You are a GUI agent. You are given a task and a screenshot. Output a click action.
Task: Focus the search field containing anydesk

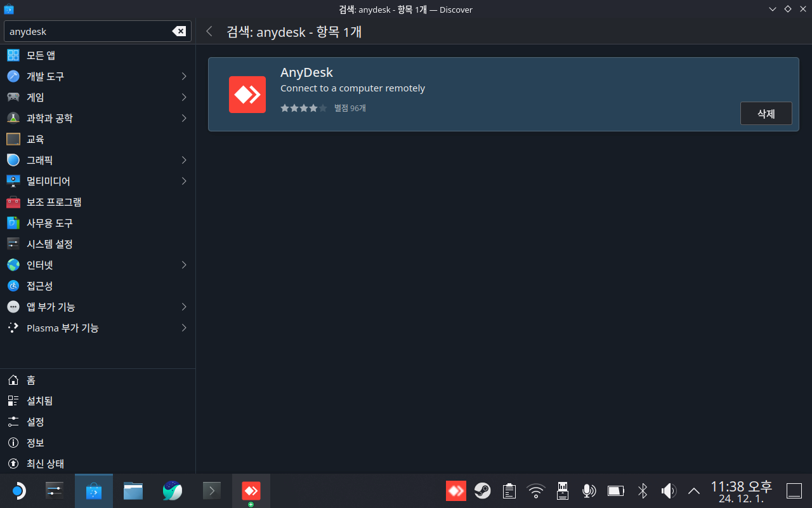pyautogui.click(x=98, y=31)
